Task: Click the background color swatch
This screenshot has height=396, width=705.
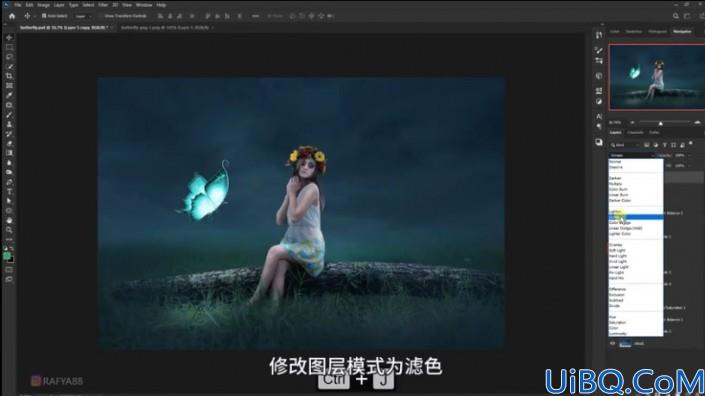Action: point(11,259)
